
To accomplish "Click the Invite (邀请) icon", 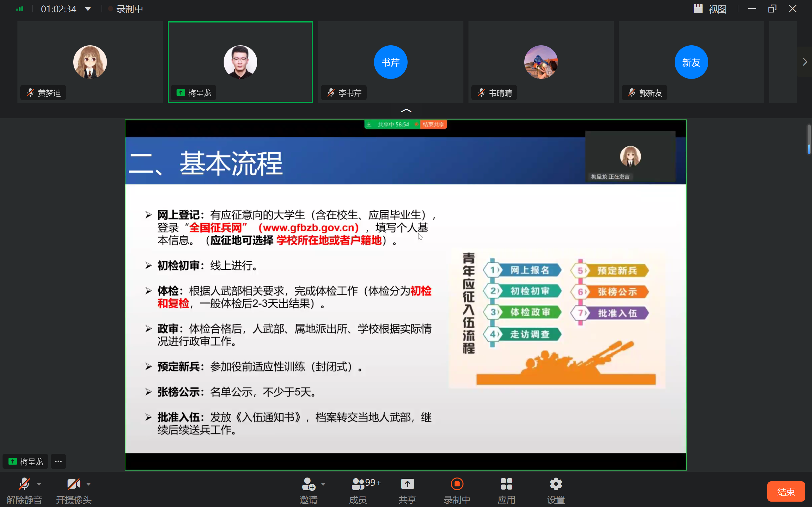I will click(x=308, y=484).
